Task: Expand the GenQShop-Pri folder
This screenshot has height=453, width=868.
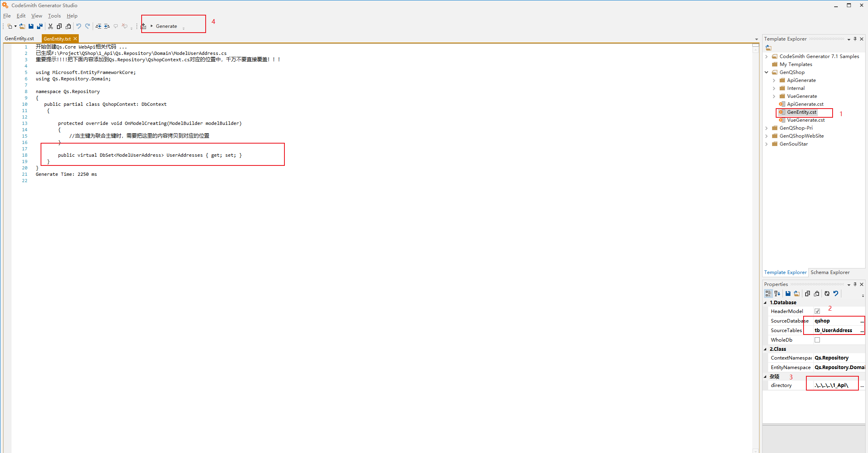Action: coord(767,128)
